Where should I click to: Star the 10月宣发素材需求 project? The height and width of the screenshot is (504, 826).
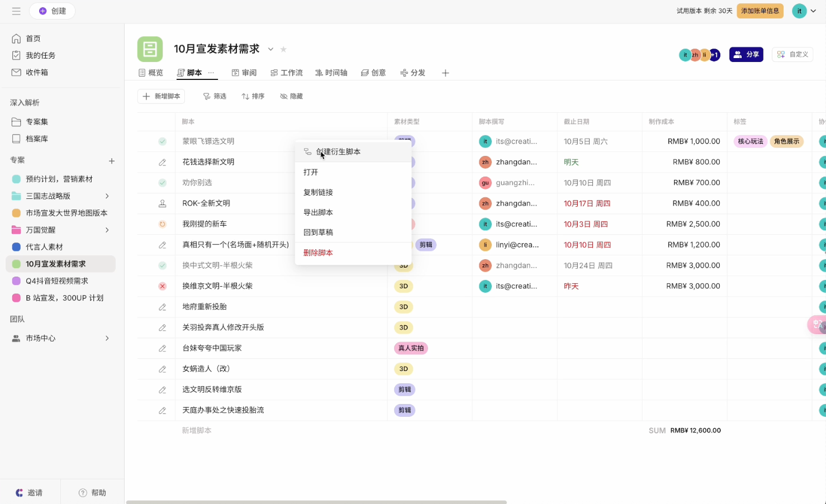pyautogui.click(x=283, y=49)
